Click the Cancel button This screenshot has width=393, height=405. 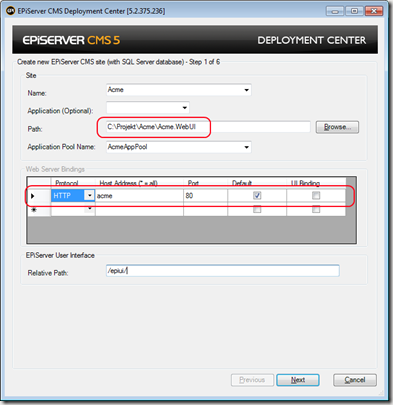(355, 380)
